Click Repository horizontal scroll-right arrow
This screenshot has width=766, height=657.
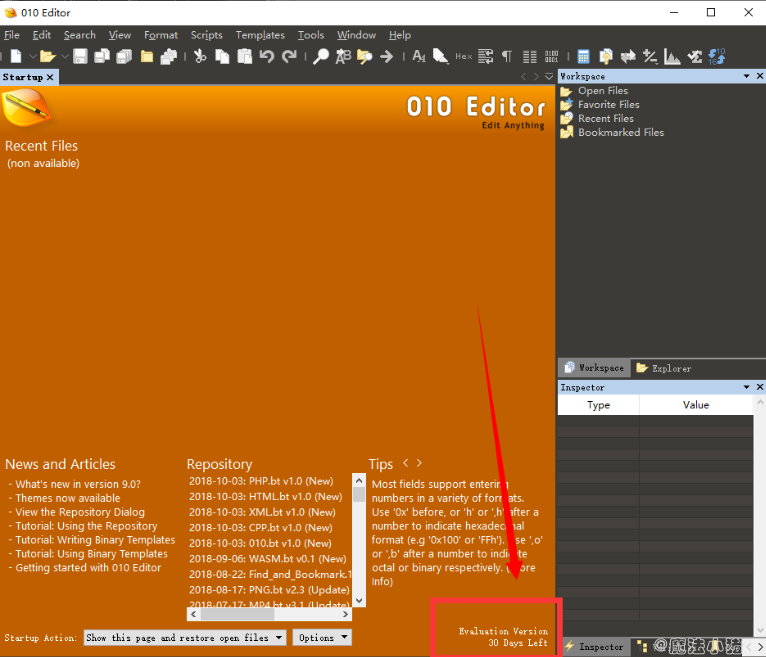345,614
